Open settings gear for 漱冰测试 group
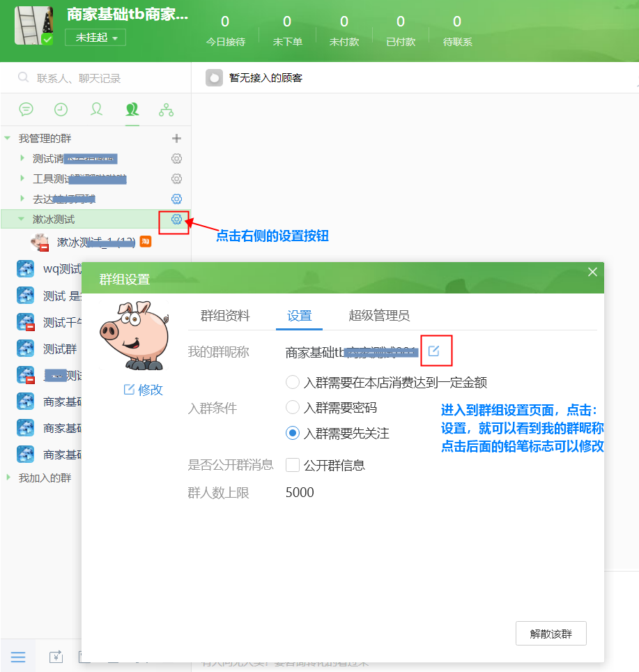639x672 pixels. [x=176, y=220]
